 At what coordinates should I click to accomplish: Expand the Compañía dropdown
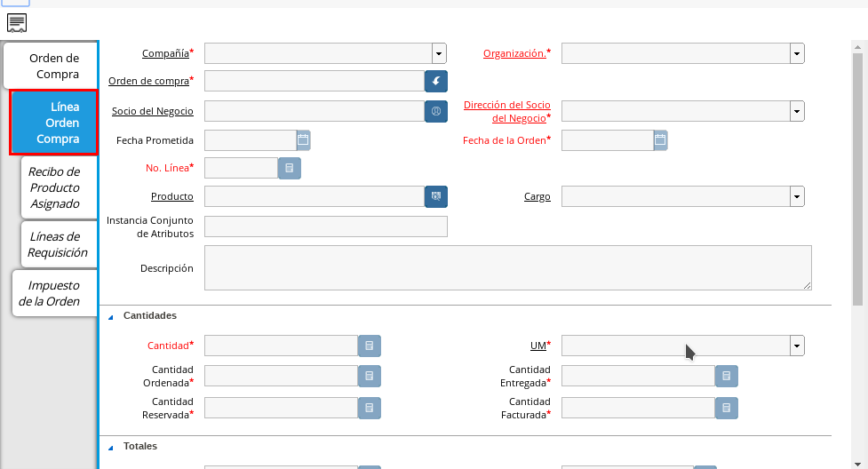coord(439,53)
